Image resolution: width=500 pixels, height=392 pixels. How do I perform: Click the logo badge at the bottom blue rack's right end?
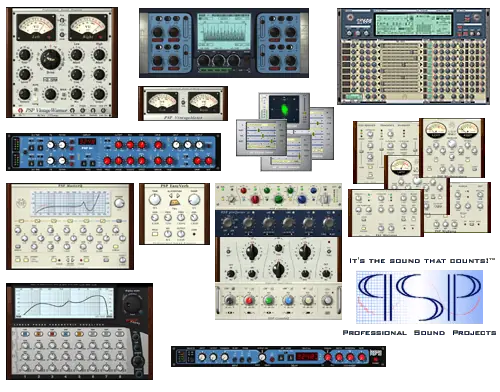(x=377, y=353)
